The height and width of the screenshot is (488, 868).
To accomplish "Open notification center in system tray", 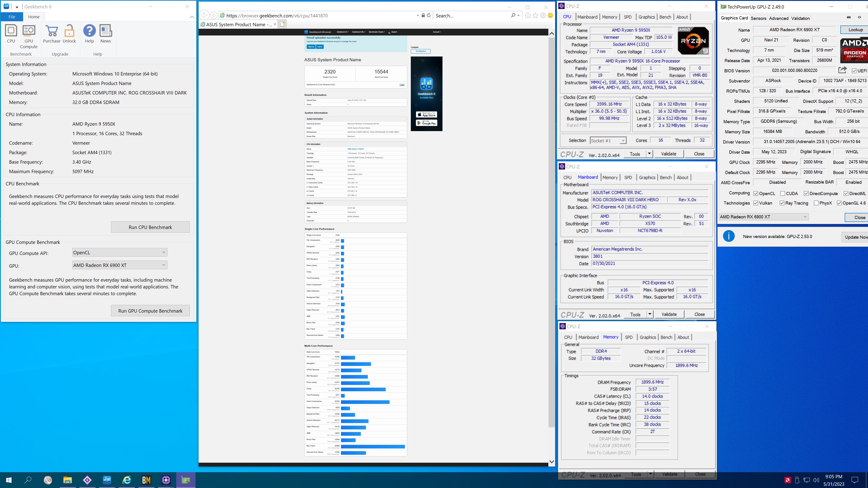I will [x=855, y=480].
